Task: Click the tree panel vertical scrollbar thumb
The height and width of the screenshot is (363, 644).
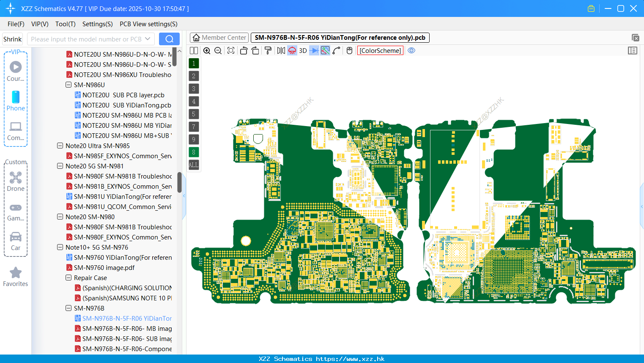Action: click(x=179, y=182)
